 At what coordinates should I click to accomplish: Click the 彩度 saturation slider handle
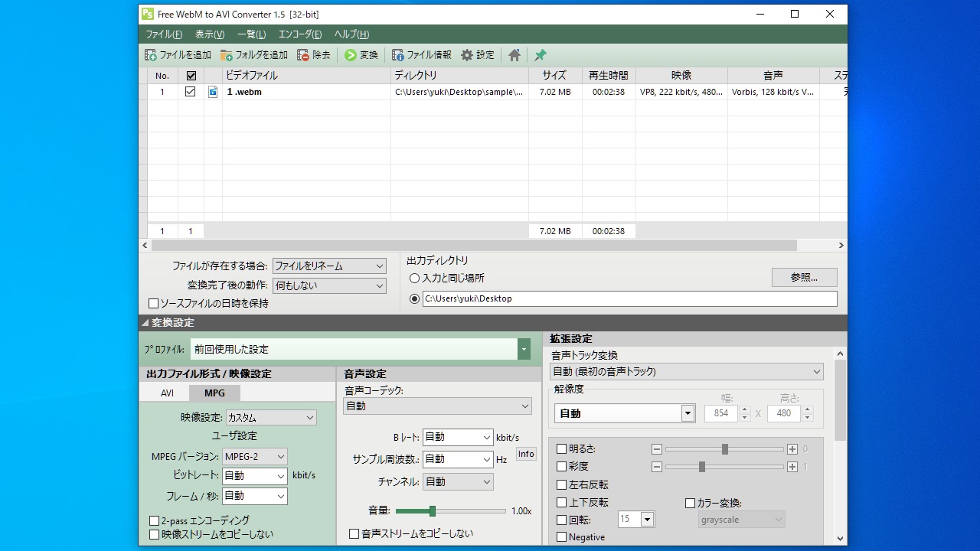tap(702, 467)
